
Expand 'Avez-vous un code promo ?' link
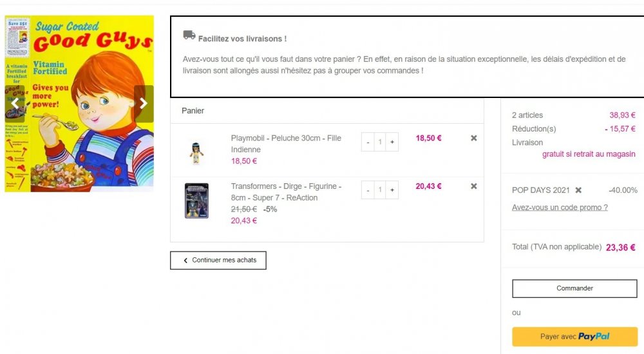pos(560,208)
